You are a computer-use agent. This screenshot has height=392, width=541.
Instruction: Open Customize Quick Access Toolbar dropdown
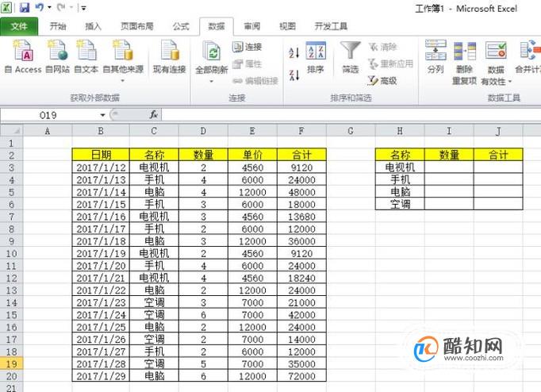(x=84, y=8)
